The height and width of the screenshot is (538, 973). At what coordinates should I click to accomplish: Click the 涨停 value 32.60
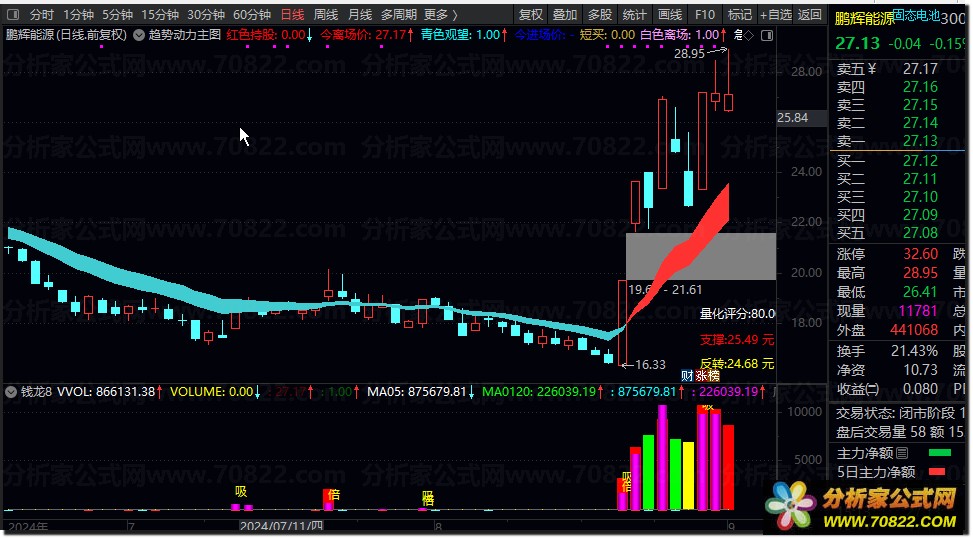coord(920,254)
